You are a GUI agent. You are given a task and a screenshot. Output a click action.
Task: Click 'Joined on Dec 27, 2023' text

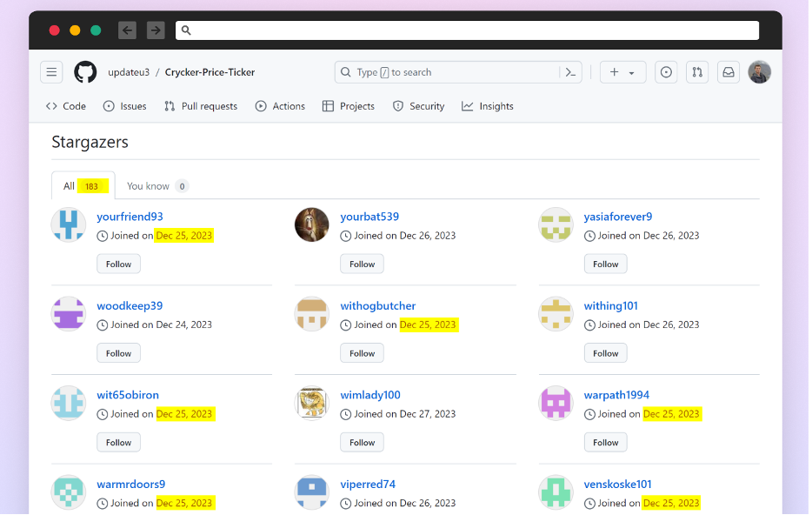[x=405, y=414]
